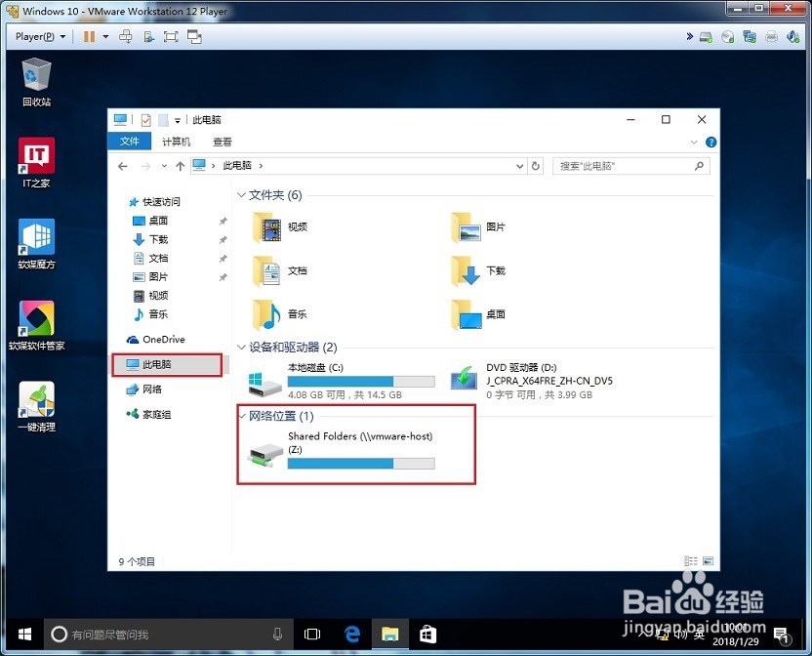This screenshot has width=812, height=656.
Task: Click the network adapter status icon
Action: 751,36
